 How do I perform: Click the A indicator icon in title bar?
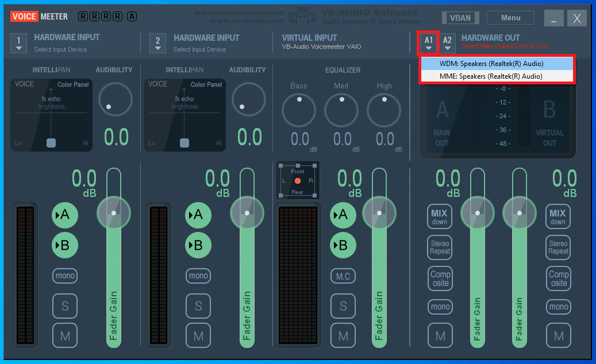pyautogui.click(x=132, y=16)
